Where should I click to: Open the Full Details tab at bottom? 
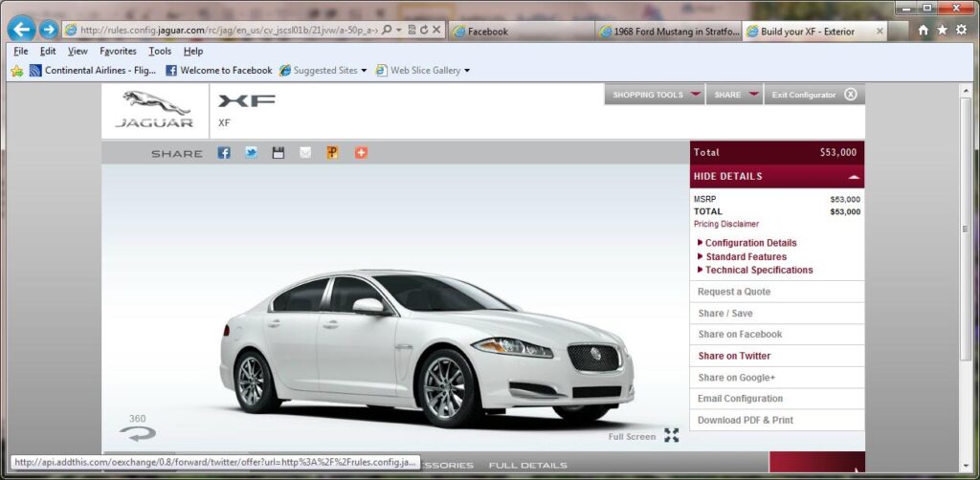527,465
